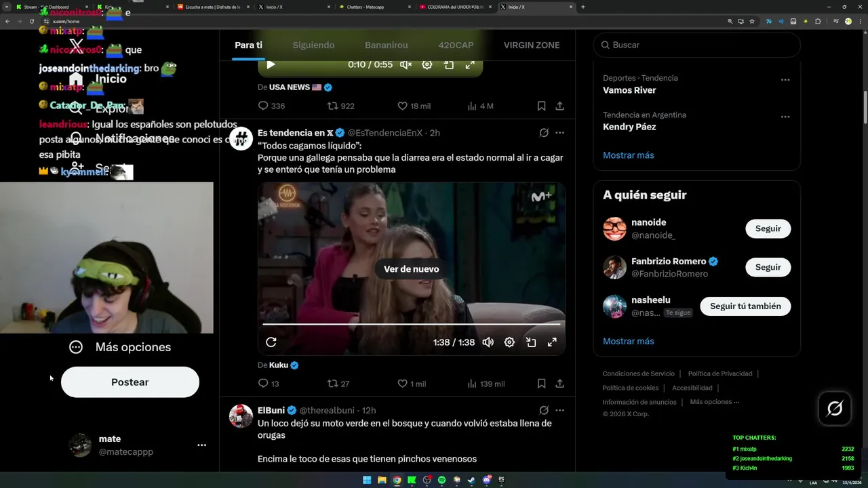
Task: Open more options on ElBuni post
Action: click(559, 410)
